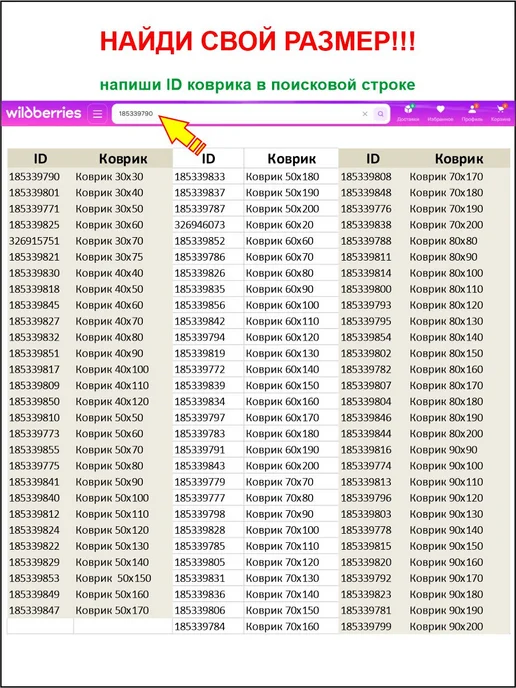This screenshot has height=688, width=516.
Task: Click the Wildberries logo
Action: tap(43, 113)
